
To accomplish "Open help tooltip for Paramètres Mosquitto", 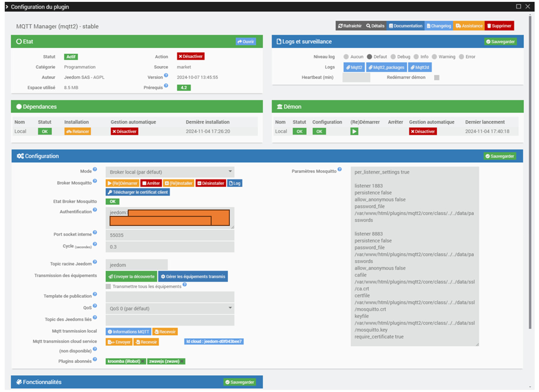I will (339, 169).
